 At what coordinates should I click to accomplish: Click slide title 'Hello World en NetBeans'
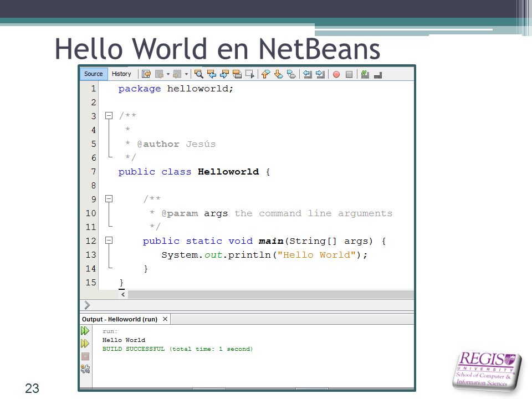pos(217,49)
